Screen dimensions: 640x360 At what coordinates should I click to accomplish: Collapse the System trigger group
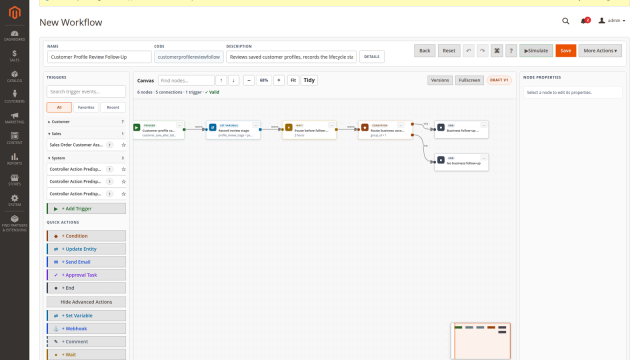click(86, 158)
